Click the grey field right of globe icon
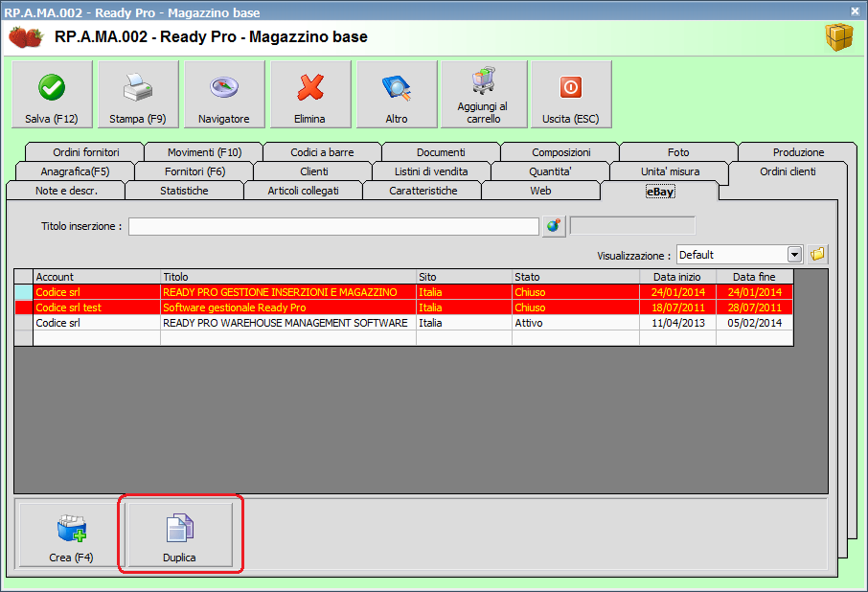The image size is (868, 592). 632,226
